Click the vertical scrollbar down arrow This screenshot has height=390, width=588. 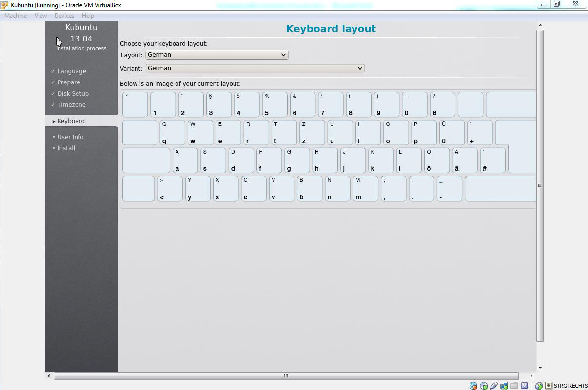[540, 368]
